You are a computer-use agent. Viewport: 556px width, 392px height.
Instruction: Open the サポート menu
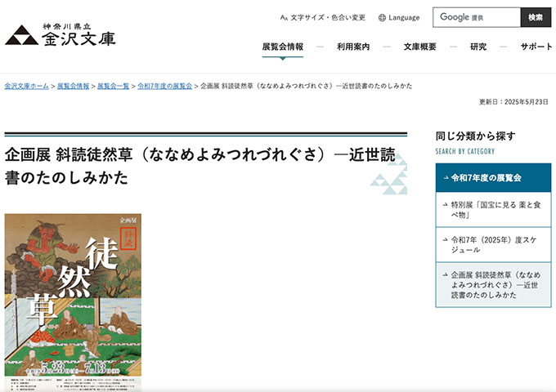pos(536,47)
